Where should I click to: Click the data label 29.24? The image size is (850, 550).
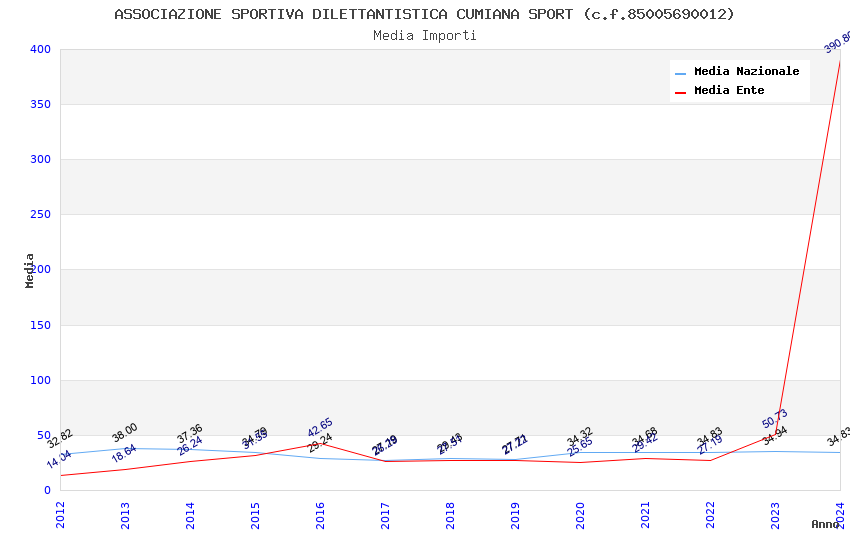coord(320,443)
